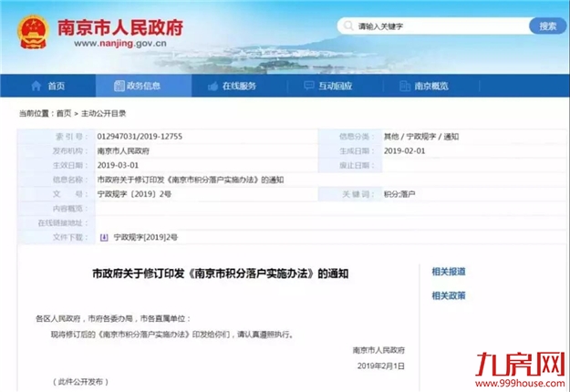This screenshot has height=392, width=570.
Task: Click the issuing agency value 南京市人民政府
Action: tap(123, 150)
